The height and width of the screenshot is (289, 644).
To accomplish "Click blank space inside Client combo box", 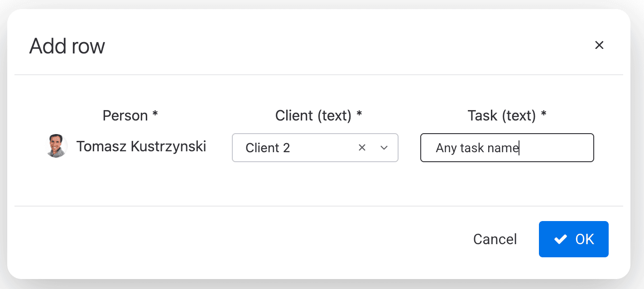I will (323, 148).
